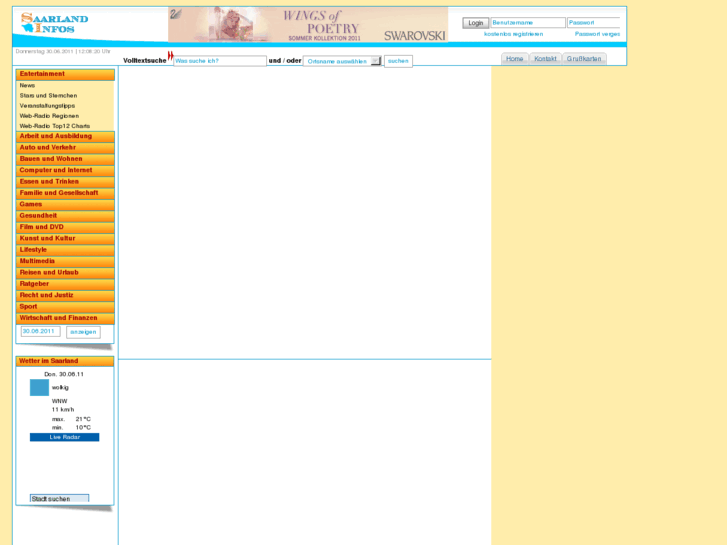Open the Kontakt tab

(545, 59)
